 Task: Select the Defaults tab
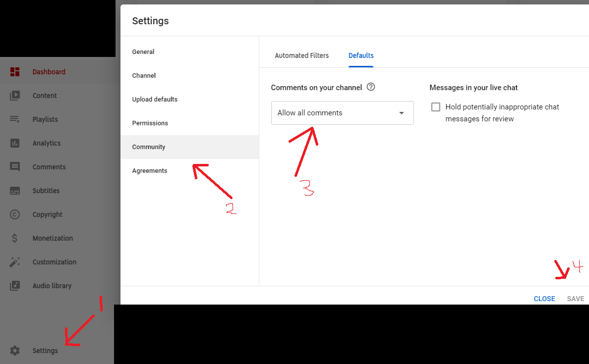pos(361,55)
